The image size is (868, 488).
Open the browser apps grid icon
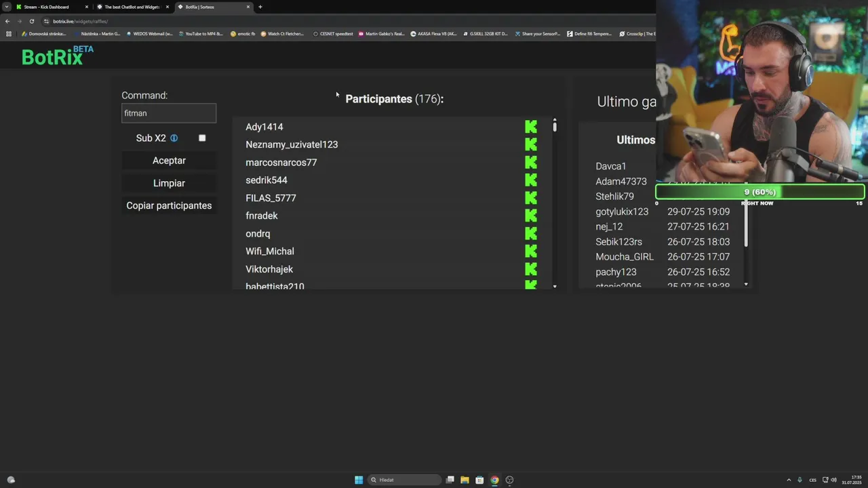[9, 34]
